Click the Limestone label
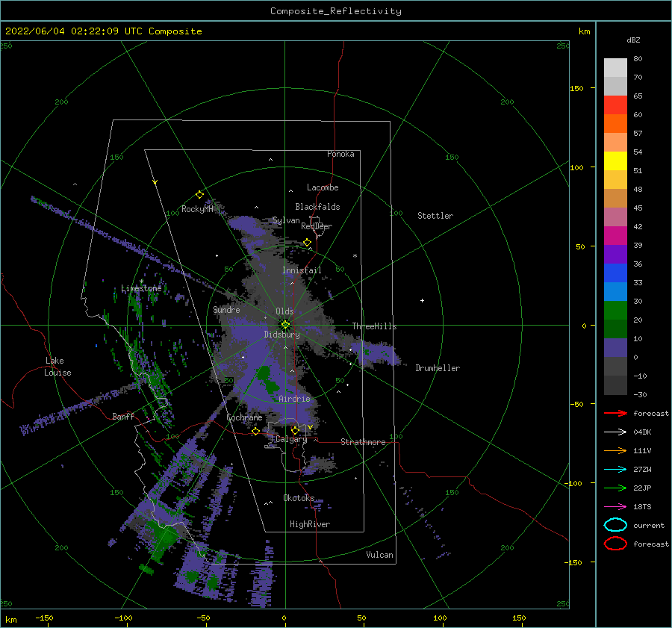Image resolution: width=672 pixels, height=628 pixels. click(x=141, y=288)
